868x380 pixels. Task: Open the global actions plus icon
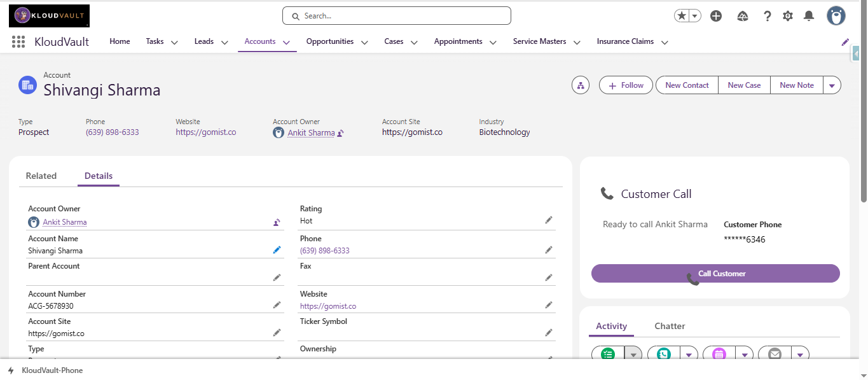[x=716, y=16]
